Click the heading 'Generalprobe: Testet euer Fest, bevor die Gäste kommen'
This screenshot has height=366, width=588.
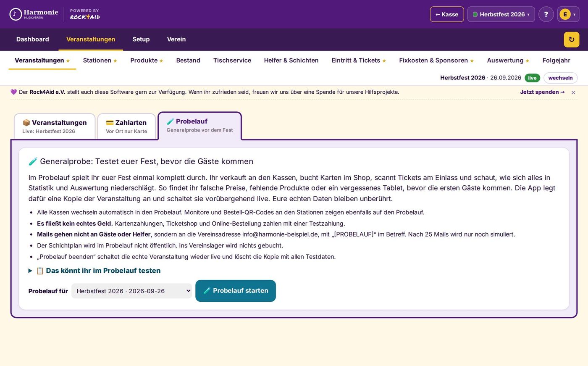141,161
